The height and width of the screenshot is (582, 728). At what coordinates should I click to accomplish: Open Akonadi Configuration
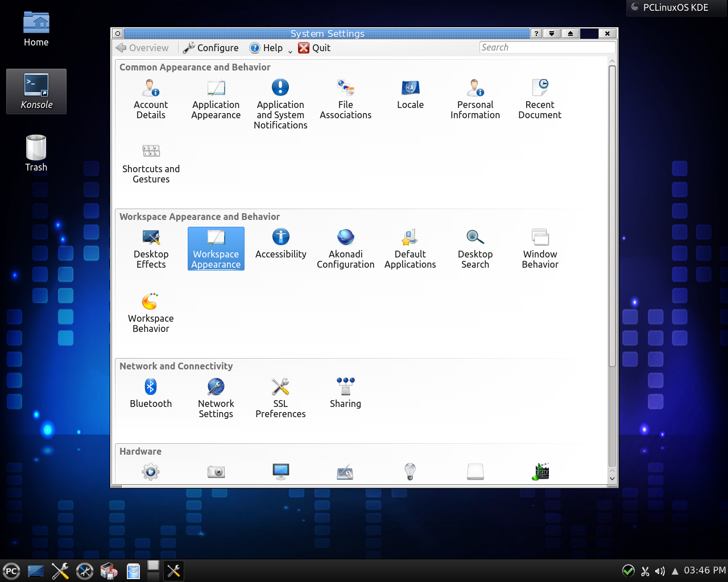(345, 249)
